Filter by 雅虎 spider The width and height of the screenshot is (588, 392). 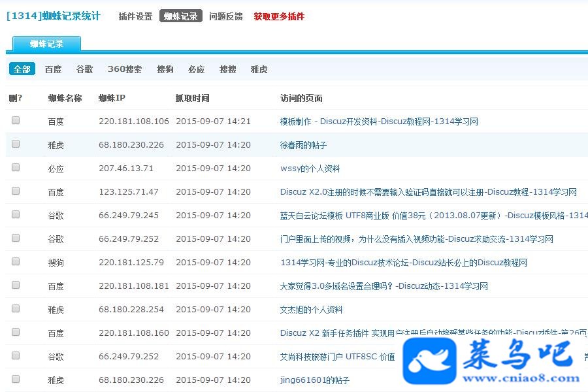259,69
